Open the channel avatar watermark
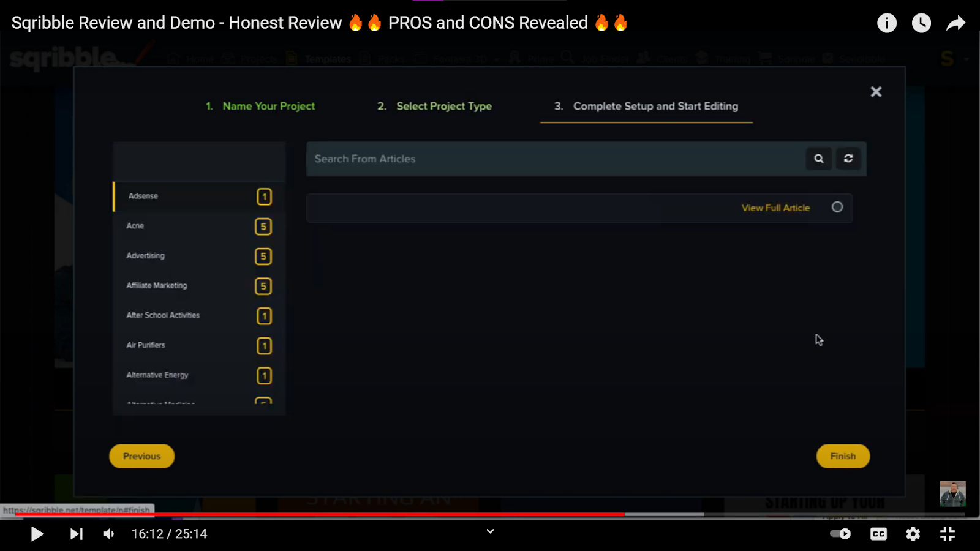Viewport: 980px width, 551px height. pos(953,493)
